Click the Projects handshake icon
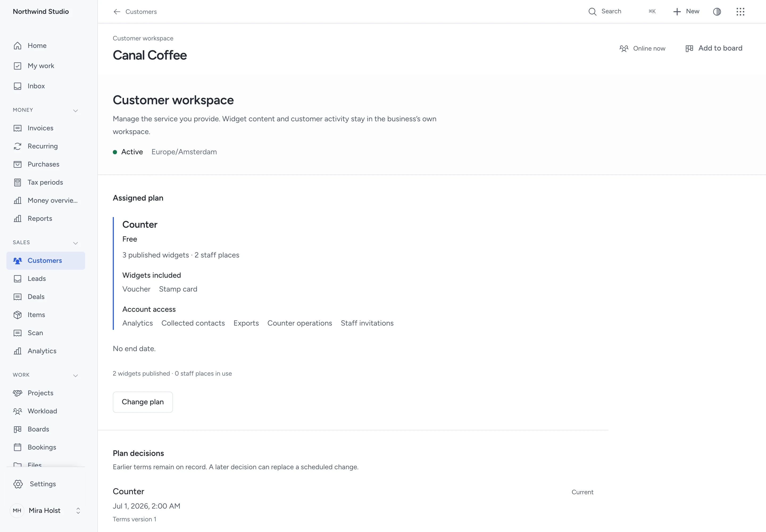 point(18,393)
